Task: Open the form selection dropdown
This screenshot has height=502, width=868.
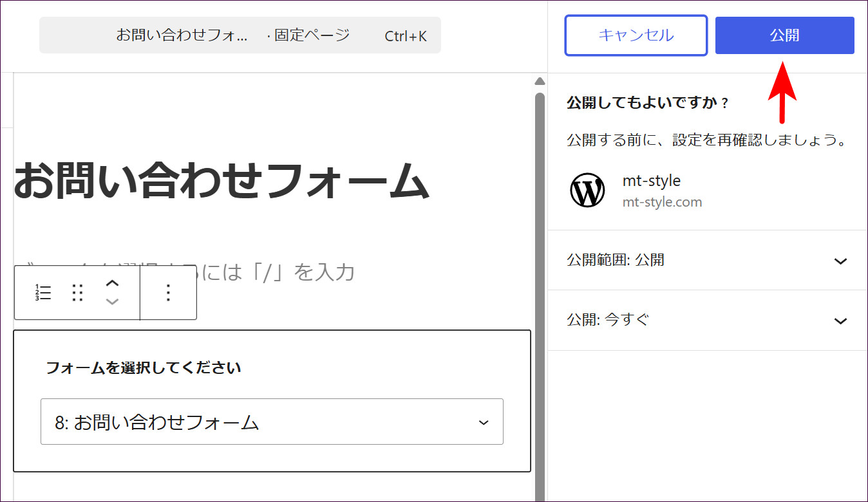Action: tap(272, 422)
